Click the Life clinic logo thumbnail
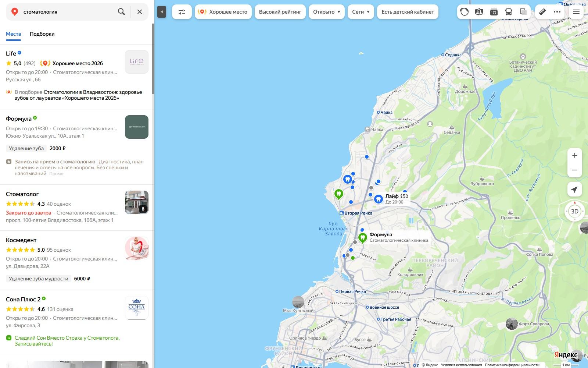Screen dimensions: 588x368 [137, 62]
